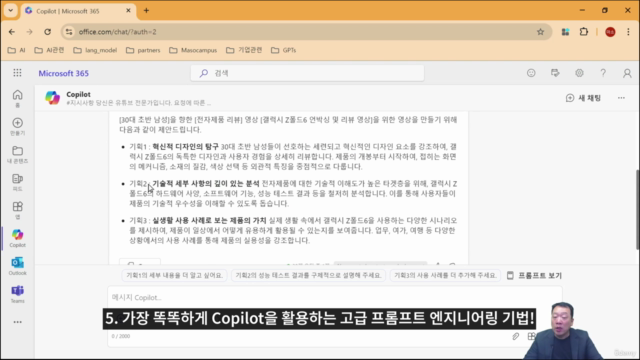Viewport: 640px width, 360px height.
Task: Open the help question mark icon
Action: 603,73
